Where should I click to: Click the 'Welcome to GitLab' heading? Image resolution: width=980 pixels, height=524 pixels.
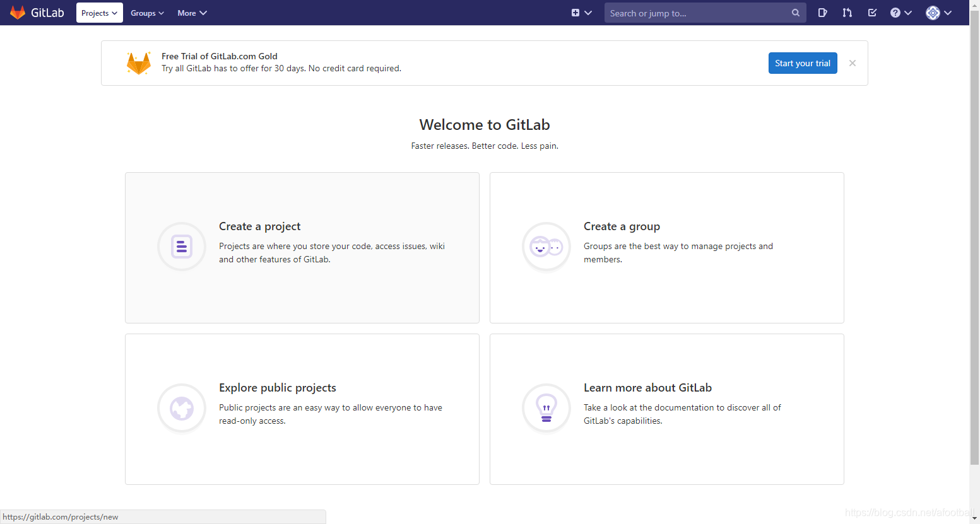[485, 125]
